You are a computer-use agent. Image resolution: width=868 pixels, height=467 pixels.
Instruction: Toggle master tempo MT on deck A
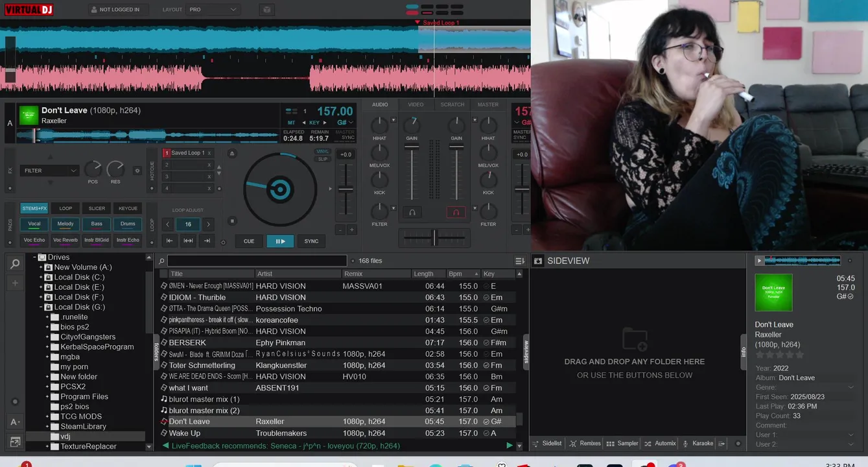pyautogui.click(x=291, y=123)
